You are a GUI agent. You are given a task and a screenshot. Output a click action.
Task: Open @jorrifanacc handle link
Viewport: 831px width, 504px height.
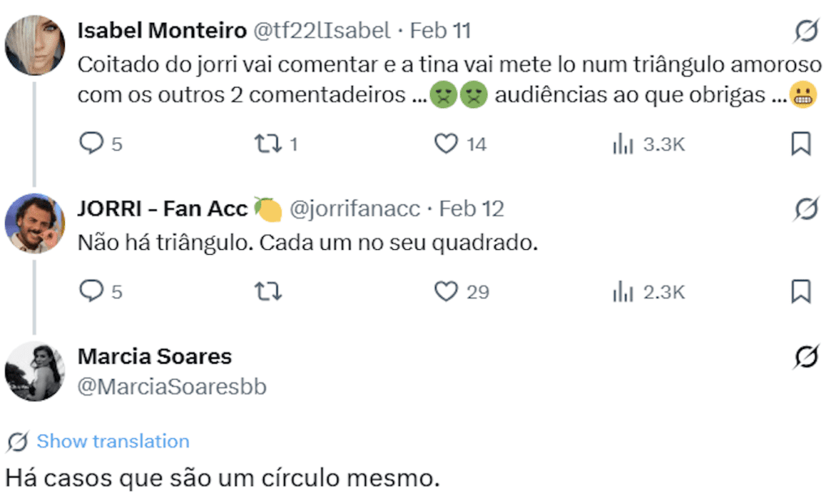coord(355,209)
